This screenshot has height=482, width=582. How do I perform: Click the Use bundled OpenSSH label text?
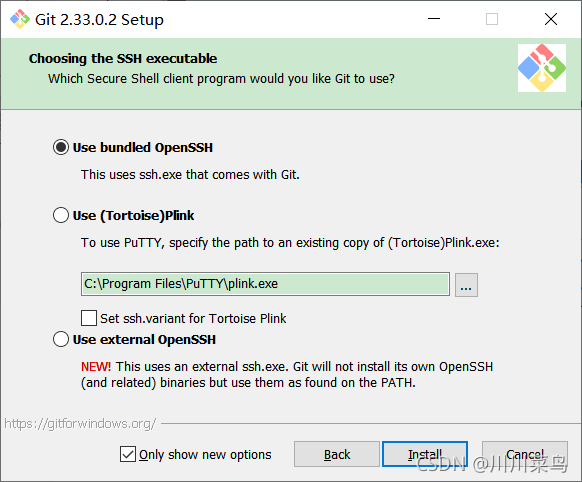143,148
